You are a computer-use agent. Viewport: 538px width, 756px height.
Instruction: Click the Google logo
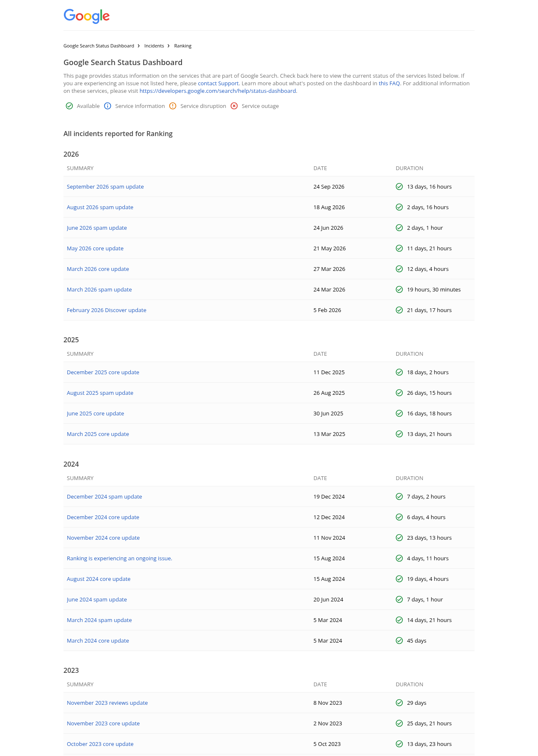point(87,16)
